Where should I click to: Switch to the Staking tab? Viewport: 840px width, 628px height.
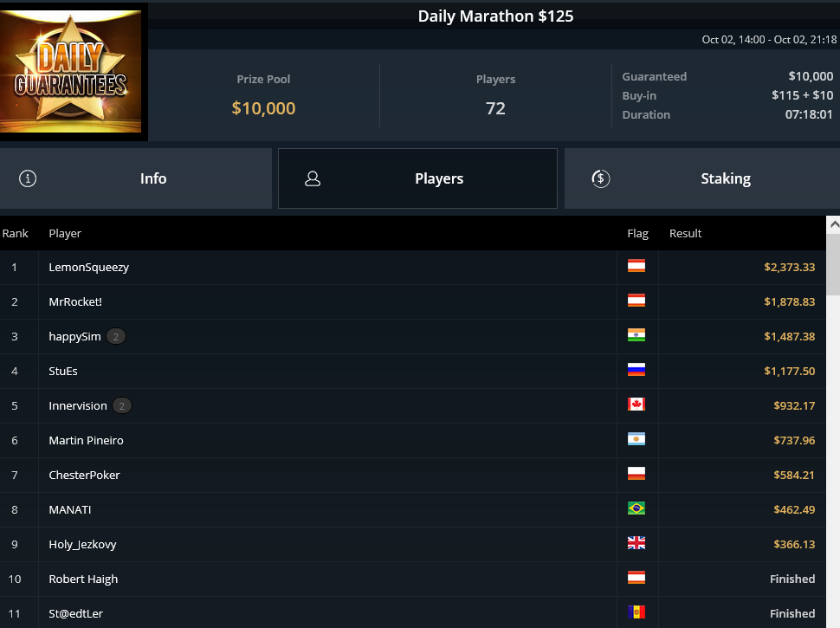(x=702, y=178)
